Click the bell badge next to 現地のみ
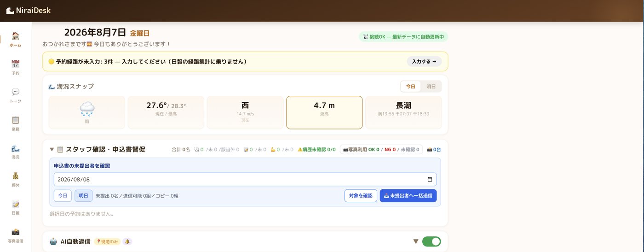 127,241
